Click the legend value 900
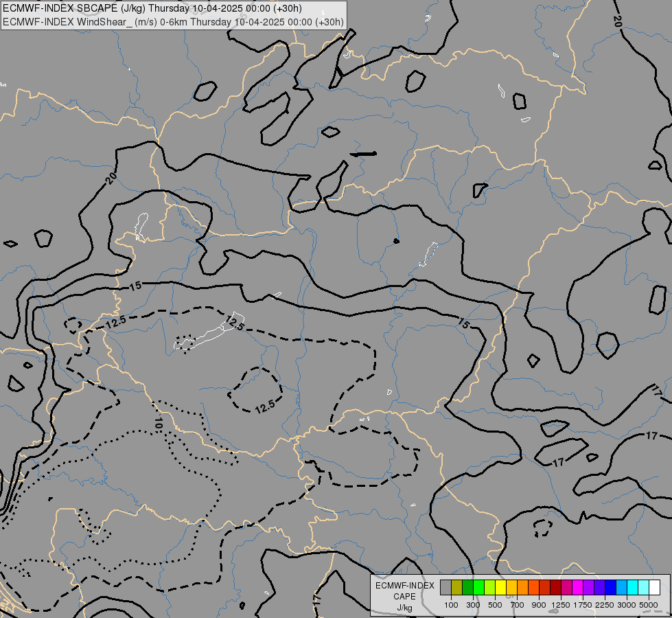This screenshot has height=618, width=672. tap(539, 605)
